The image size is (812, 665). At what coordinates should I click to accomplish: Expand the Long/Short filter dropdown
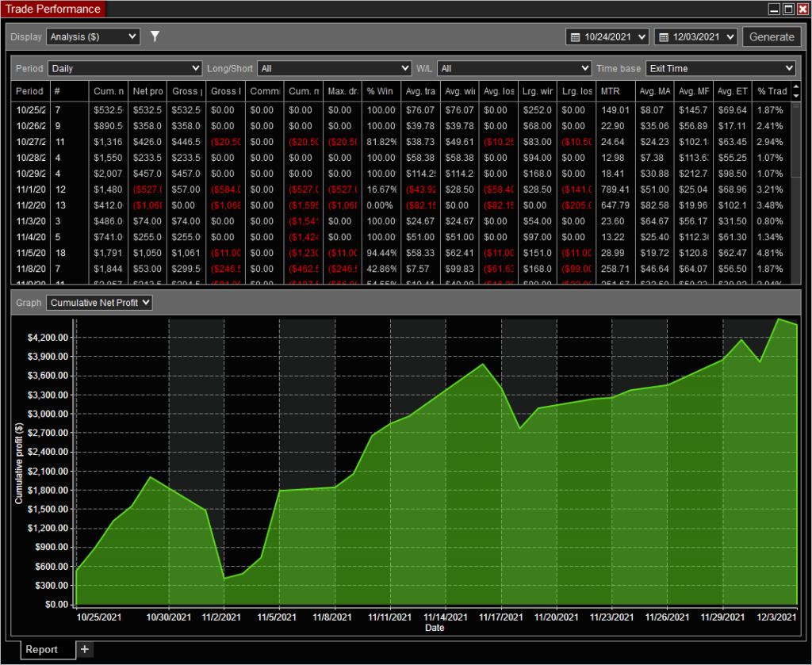coord(334,68)
